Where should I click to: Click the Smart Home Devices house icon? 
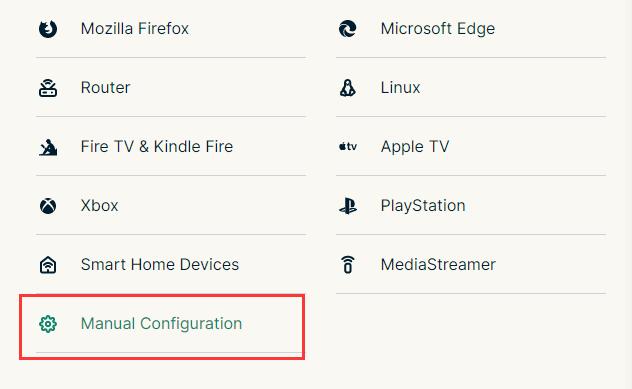(x=48, y=265)
